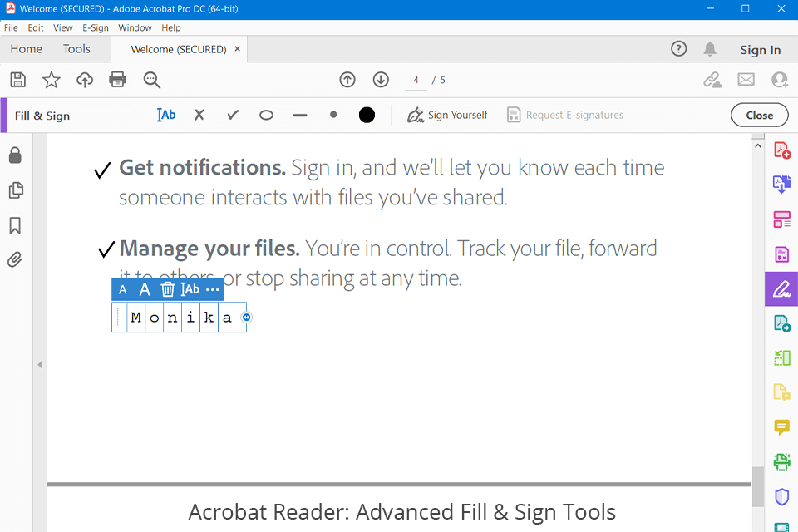Open the pale yellow document tool icon
Image resolution: width=798 pixels, height=532 pixels.
[x=781, y=392]
